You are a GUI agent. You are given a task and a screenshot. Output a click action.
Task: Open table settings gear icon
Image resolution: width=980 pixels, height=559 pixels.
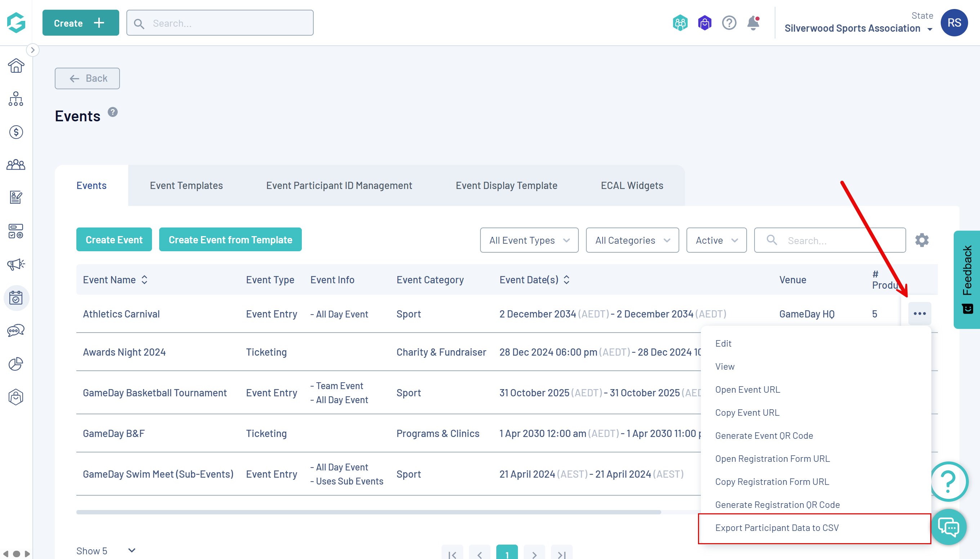point(921,240)
